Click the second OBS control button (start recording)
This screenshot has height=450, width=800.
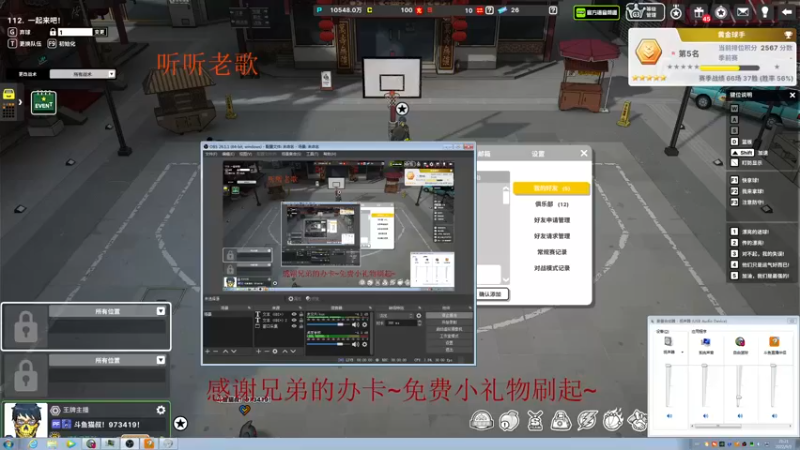pyautogui.click(x=449, y=322)
